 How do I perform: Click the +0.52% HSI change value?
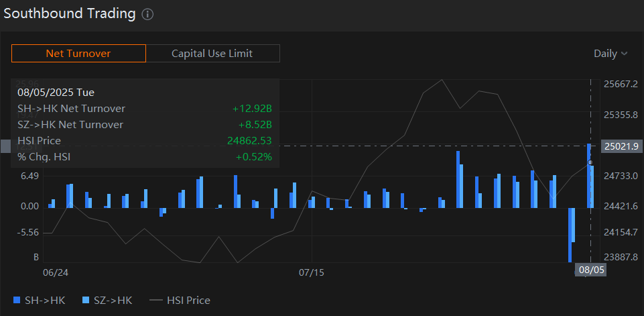pos(253,157)
